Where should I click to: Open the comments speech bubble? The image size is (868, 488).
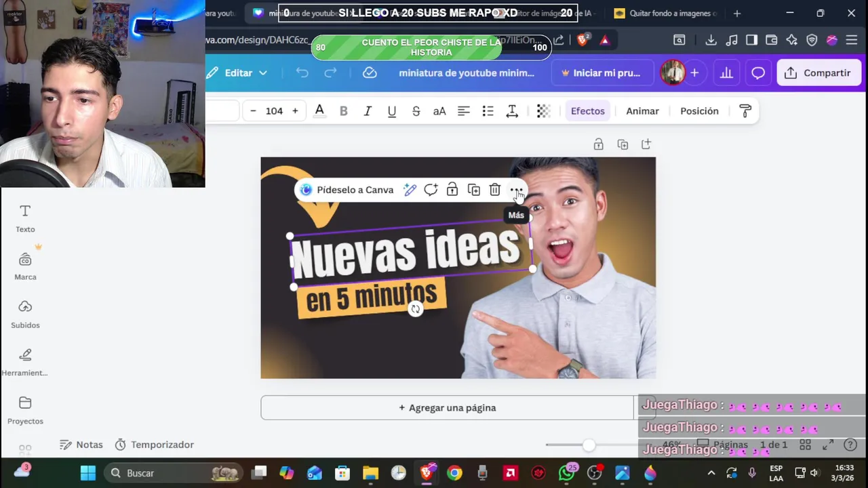[x=758, y=73]
